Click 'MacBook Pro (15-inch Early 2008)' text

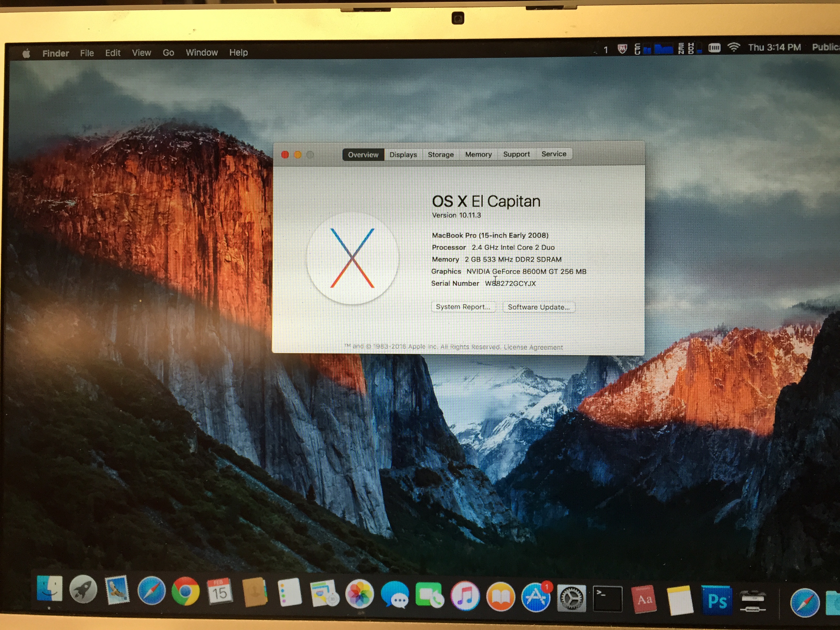[490, 235]
